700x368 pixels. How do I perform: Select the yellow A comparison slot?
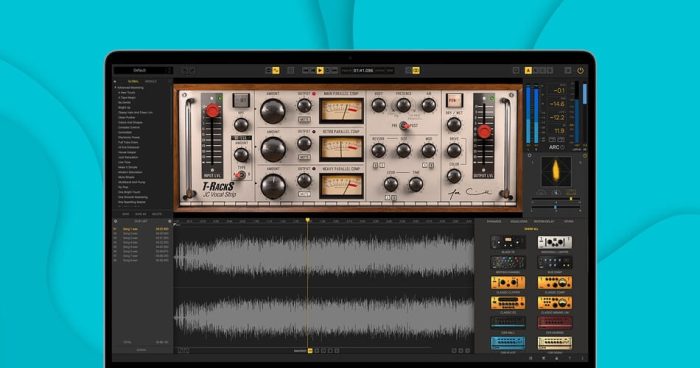coord(528,71)
